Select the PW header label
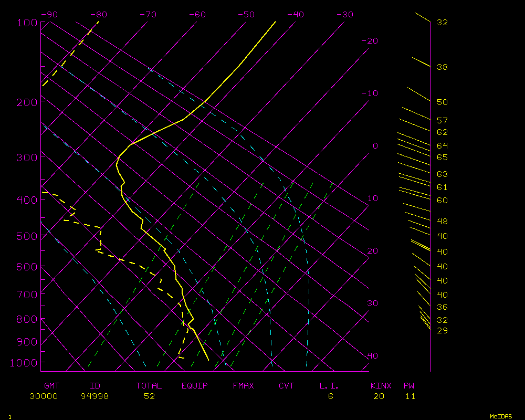Image resolution: width=525 pixels, height=420 pixels. coord(409,386)
